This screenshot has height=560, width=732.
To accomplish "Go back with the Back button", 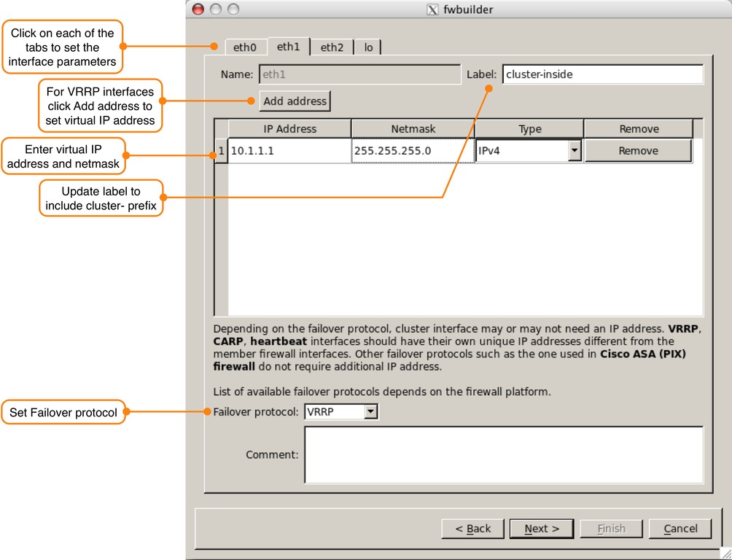I will [473, 529].
